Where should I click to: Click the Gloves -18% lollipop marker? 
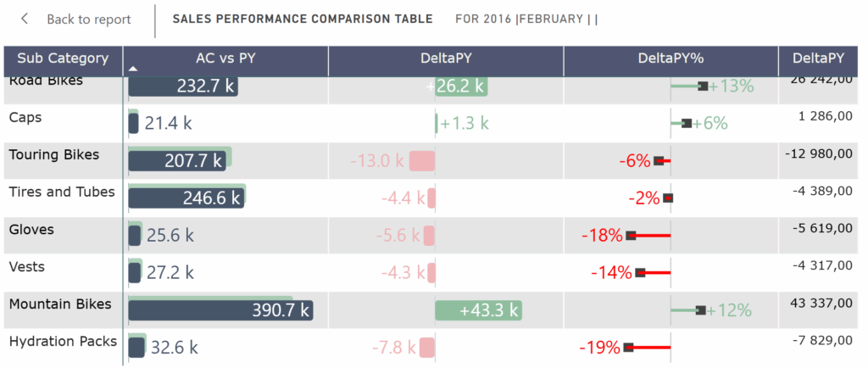tap(631, 235)
